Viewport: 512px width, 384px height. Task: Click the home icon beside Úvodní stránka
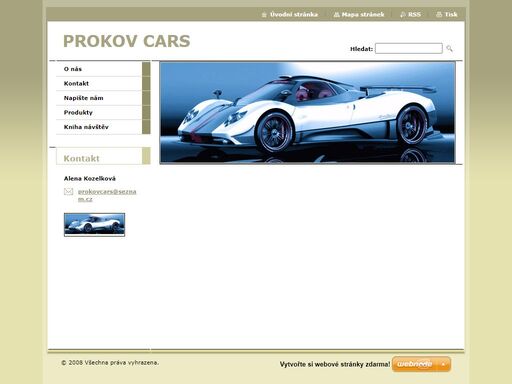point(264,15)
